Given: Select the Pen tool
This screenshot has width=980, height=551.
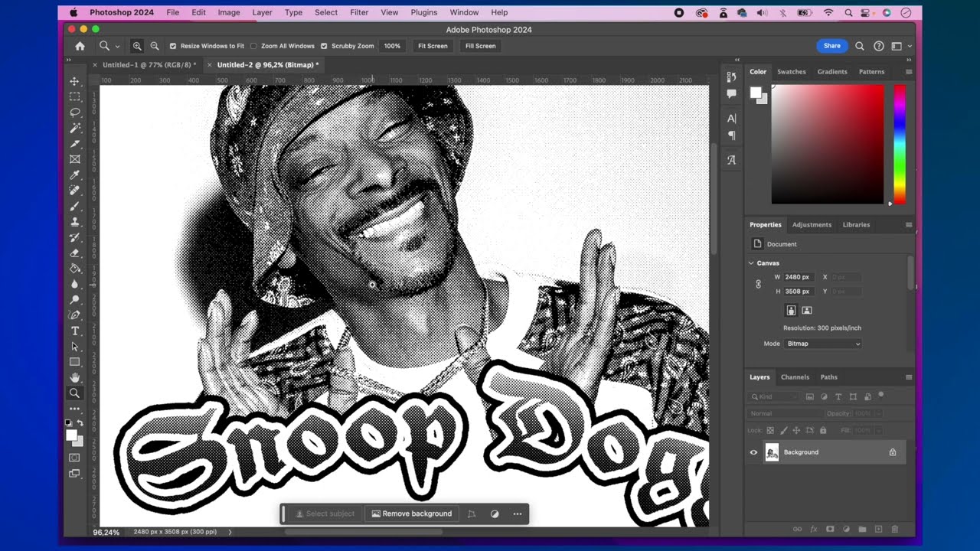Looking at the screenshot, I should pyautogui.click(x=75, y=315).
